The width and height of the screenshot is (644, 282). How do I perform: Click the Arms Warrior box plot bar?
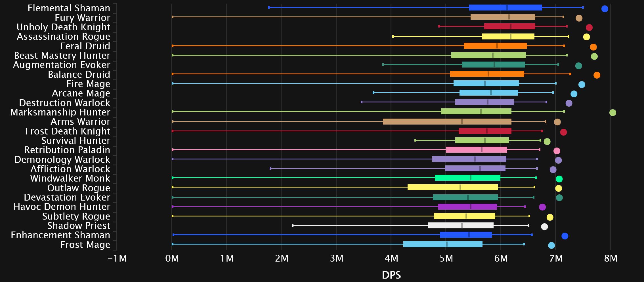click(447, 122)
